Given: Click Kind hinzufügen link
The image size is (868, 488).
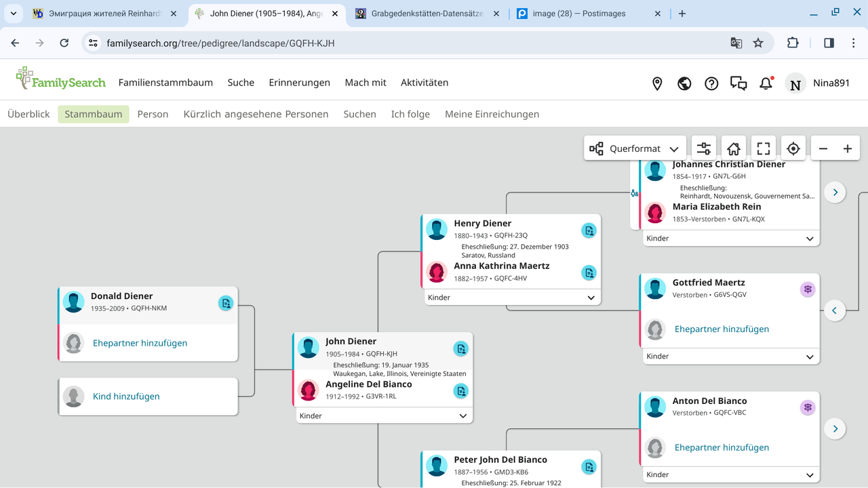Looking at the screenshot, I should 126,396.
